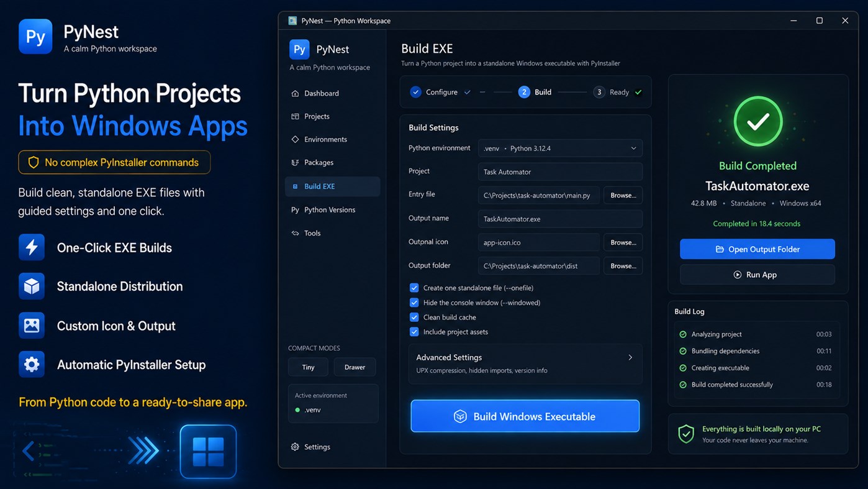Image resolution: width=868 pixels, height=489 pixels.
Task: Toggle the Hide the console window checkbox
Action: [414, 303]
